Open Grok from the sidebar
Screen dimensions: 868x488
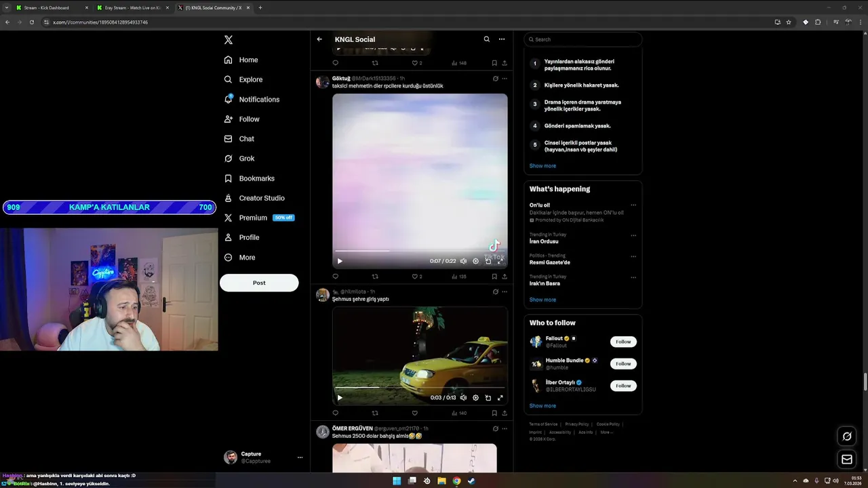(239, 158)
